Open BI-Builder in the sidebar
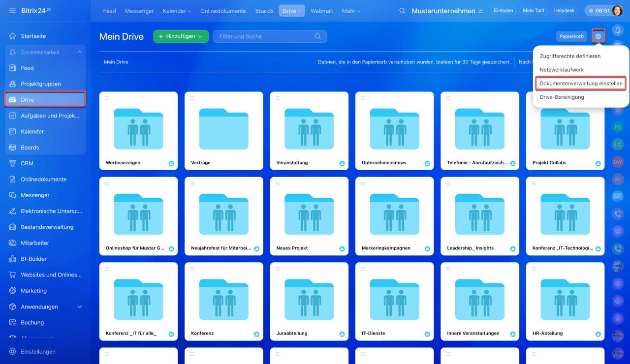Screen dimensions: 630x364 tap(33, 259)
